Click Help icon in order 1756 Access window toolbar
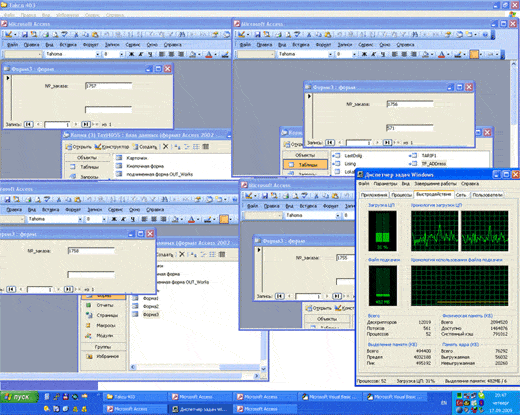Viewport: 520px width, 415px height. point(485,34)
